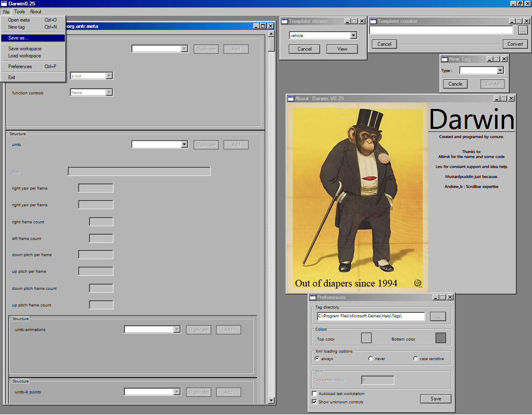This screenshot has height=415, width=532.
Task: Open the vehicle dropdown in Template viewer
Action: 353,36
